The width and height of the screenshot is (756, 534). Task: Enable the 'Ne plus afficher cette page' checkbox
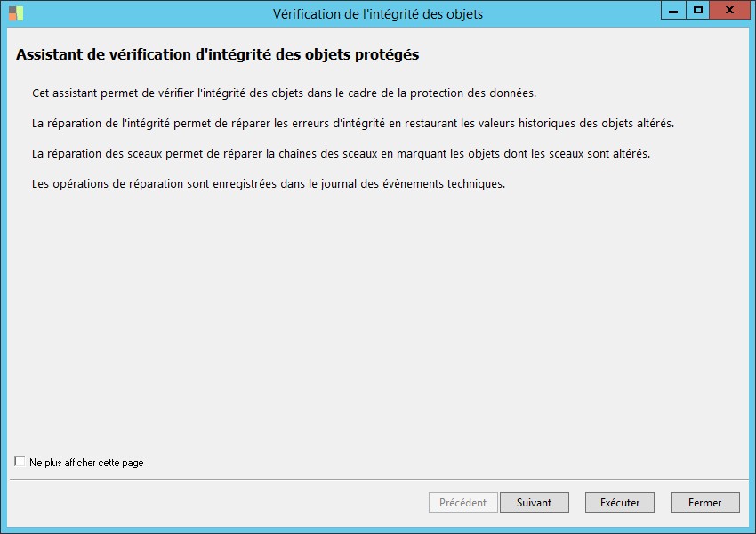click(20, 462)
